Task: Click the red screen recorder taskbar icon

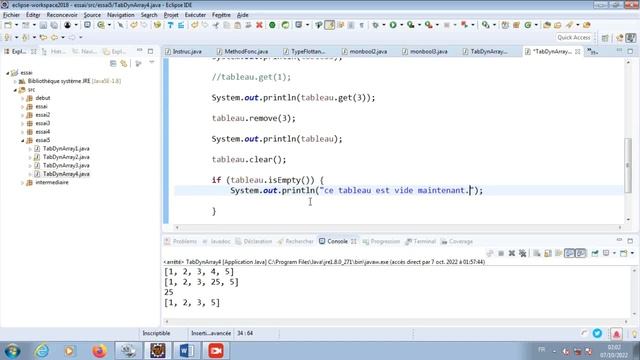Action: click(216, 351)
